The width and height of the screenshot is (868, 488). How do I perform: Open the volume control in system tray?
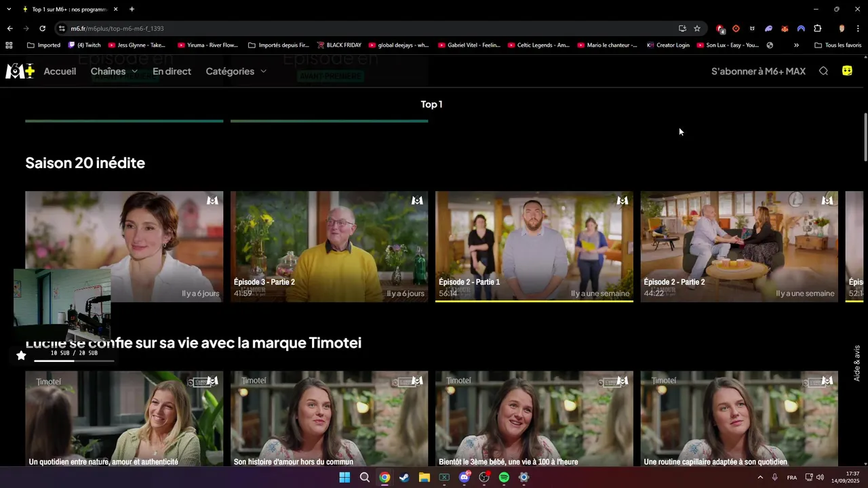[x=820, y=477]
